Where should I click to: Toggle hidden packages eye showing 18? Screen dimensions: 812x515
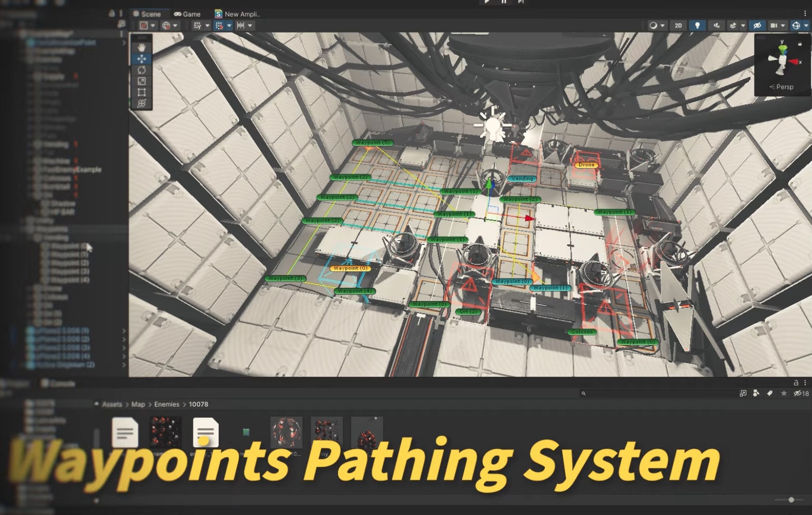[x=801, y=393]
